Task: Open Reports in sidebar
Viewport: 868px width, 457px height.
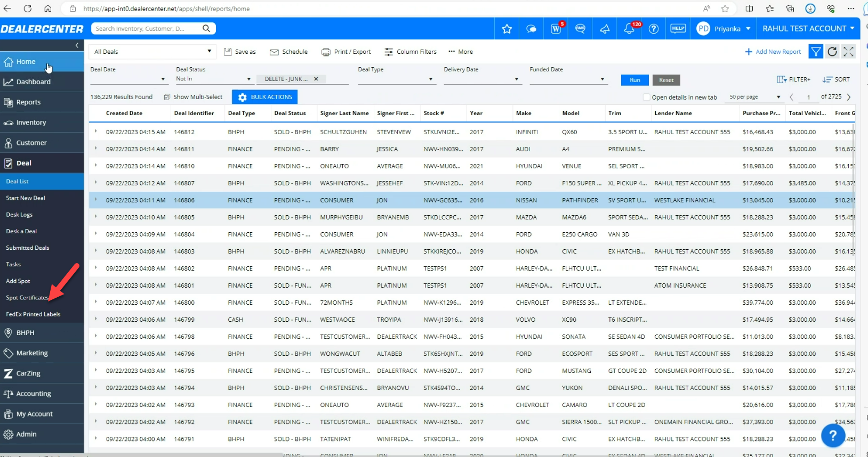Action: [x=42, y=102]
